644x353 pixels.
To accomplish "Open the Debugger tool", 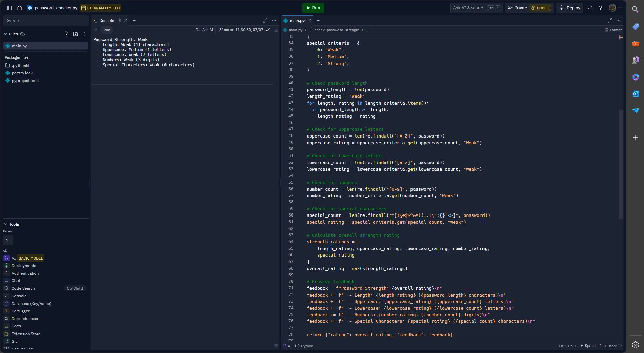I will [21, 311].
